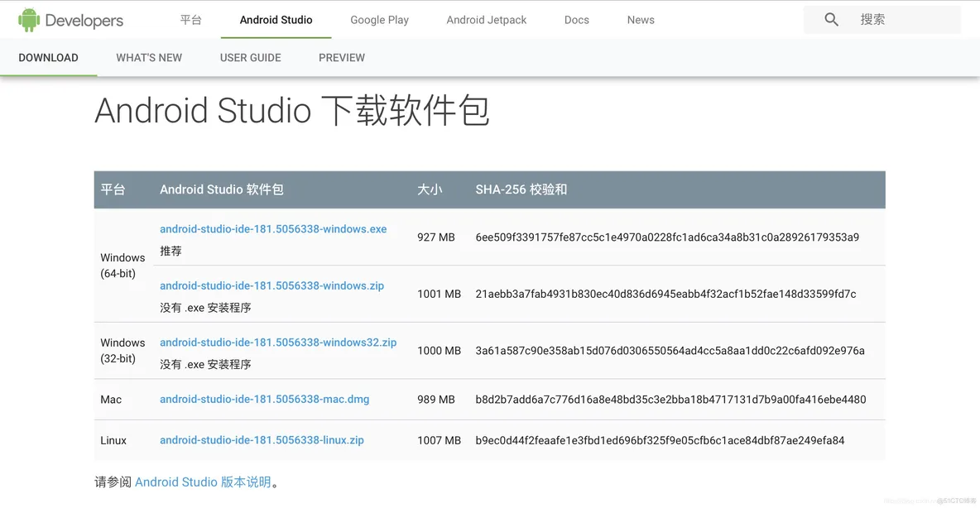The width and height of the screenshot is (980, 508).
Task: Open the PREVIEW tab
Action: click(341, 57)
